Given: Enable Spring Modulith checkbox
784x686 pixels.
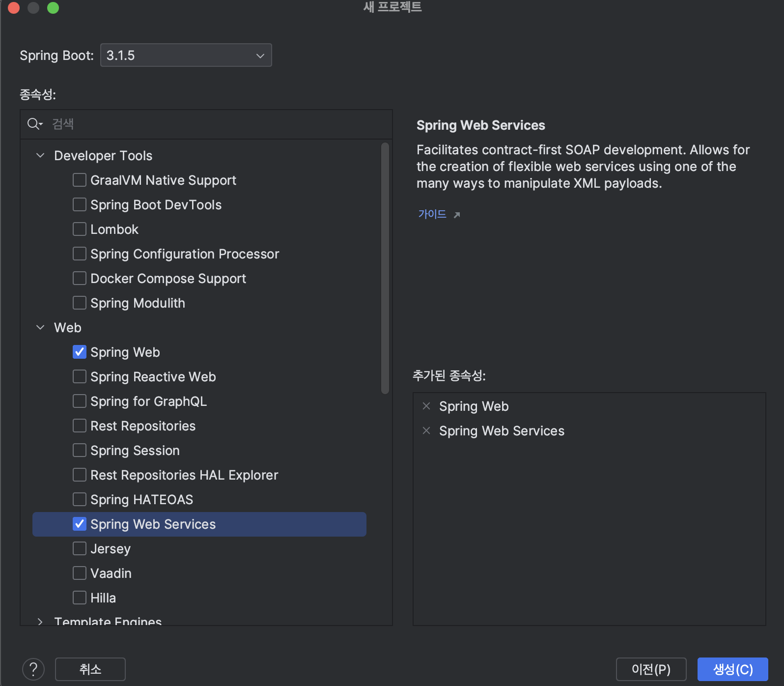Looking at the screenshot, I should click(79, 303).
